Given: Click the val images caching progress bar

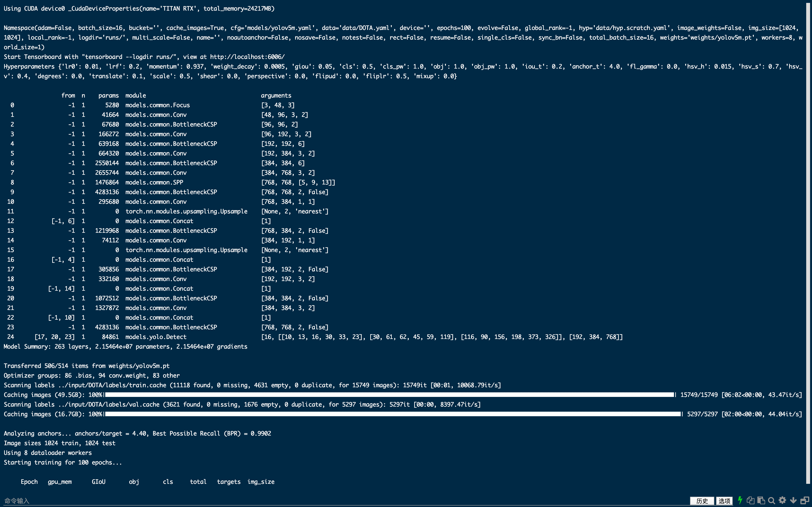Looking at the screenshot, I should 392,414.
